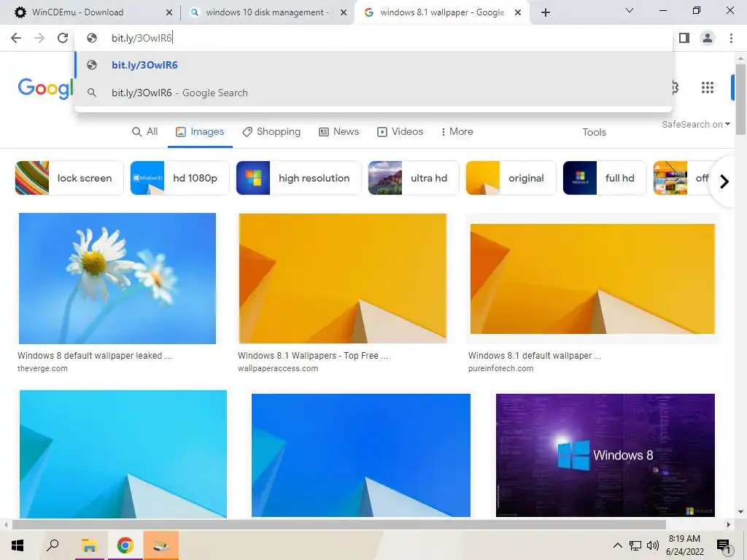Open the Windows Start menu
The height and width of the screenshot is (560, 747).
(18, 545)
